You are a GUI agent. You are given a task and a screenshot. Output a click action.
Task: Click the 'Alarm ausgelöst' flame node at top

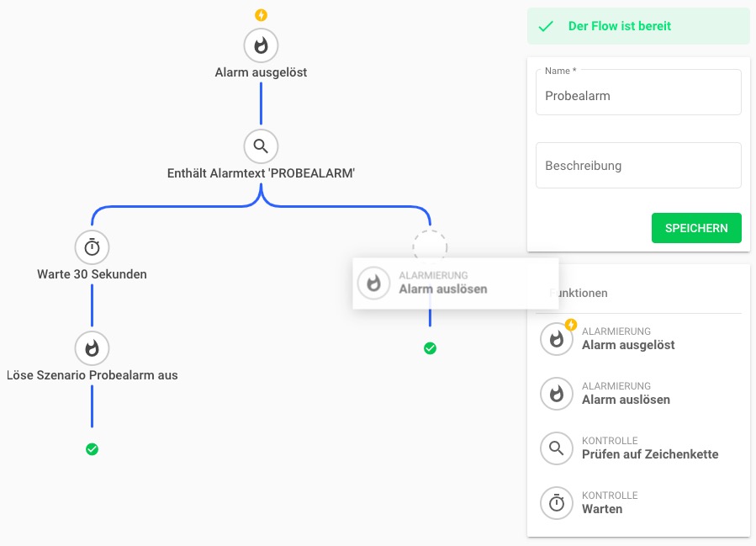point(261,45)
